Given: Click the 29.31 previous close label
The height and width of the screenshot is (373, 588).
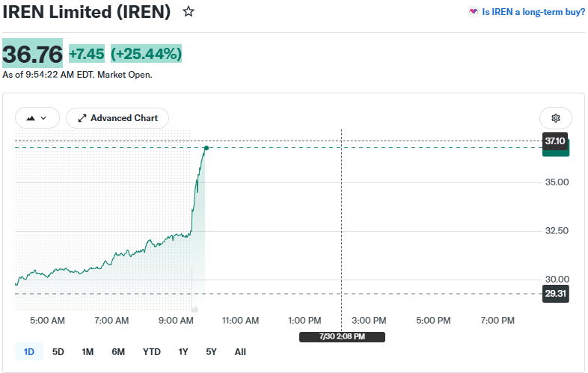Looking at the screenshot, I should [556, 294].
